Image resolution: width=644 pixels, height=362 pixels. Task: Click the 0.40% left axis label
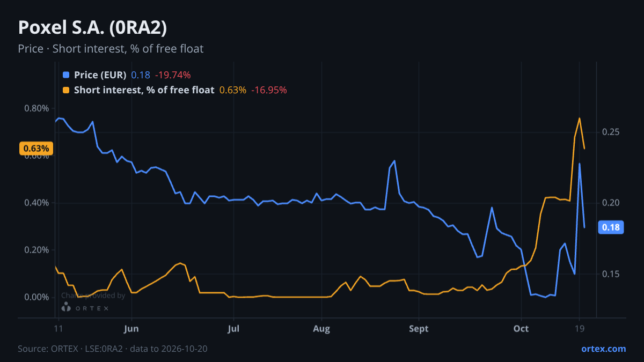click(36, 203)
